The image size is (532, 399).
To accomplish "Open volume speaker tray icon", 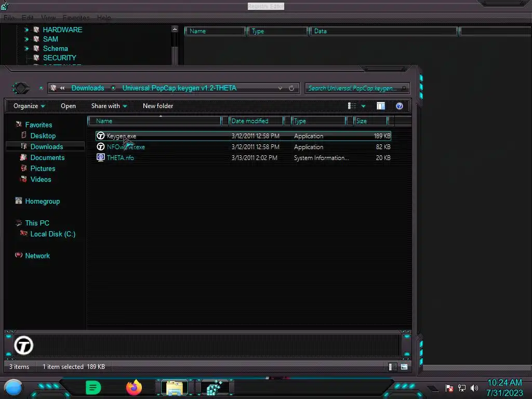I will pyautogui.click(x=474, y=388).
